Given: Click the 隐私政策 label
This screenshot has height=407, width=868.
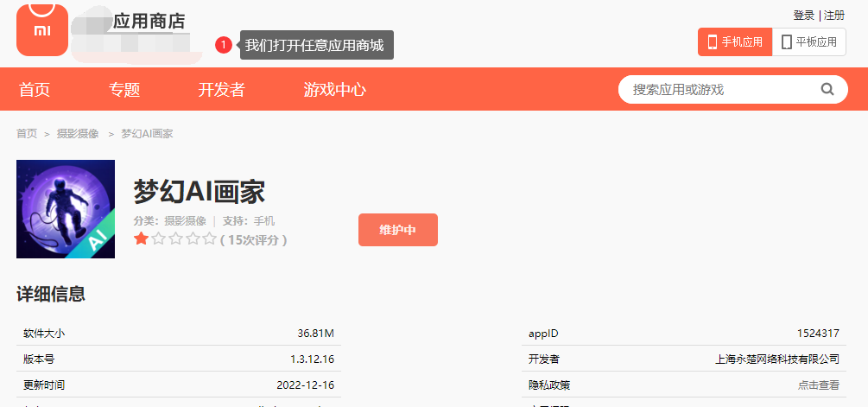Looking at the screenshot, I should (549, 385).
